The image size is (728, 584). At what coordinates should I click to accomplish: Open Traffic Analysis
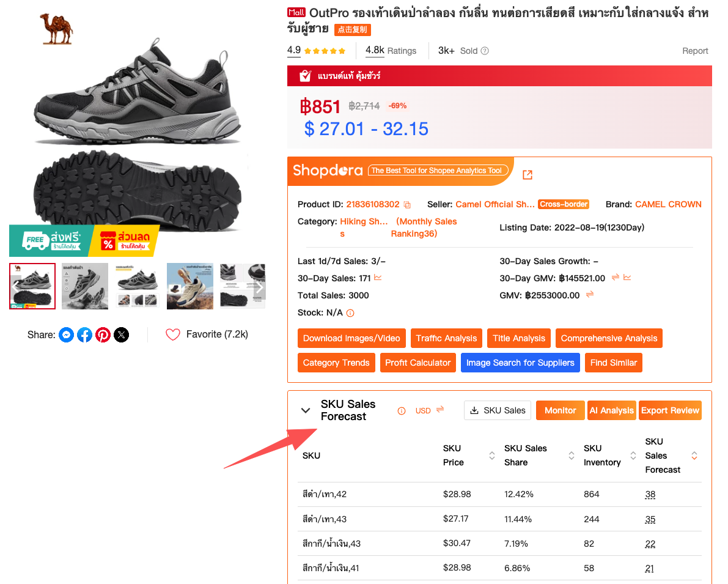click(x=446, y=338)
